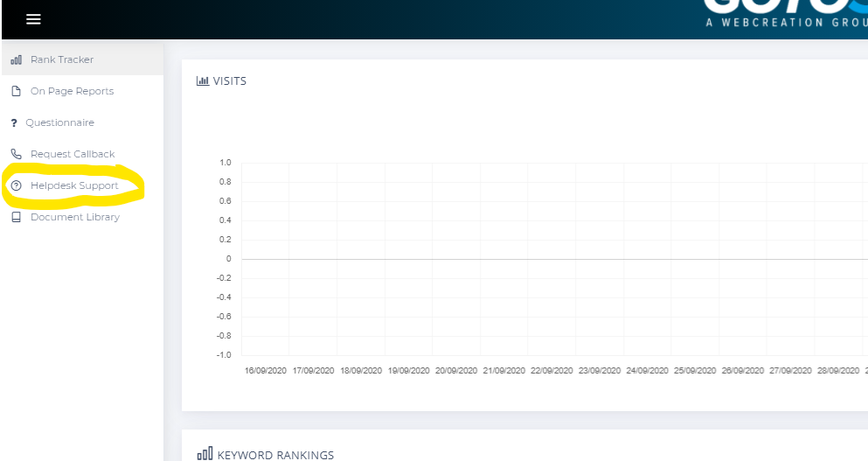Open Rank Tracker in the sidebar
The height and width of the screenshot is (461, 868).
(x=82, y=59)
